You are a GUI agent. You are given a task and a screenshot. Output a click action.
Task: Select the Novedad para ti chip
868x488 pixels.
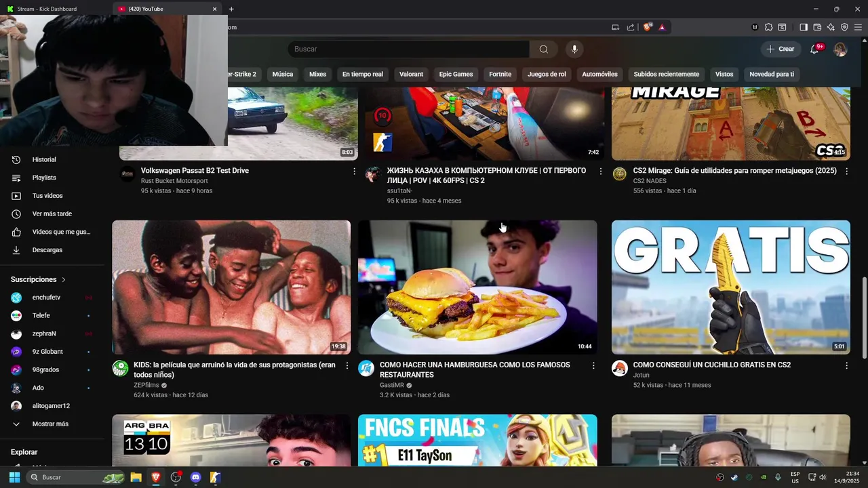click(x=772, y=74)
